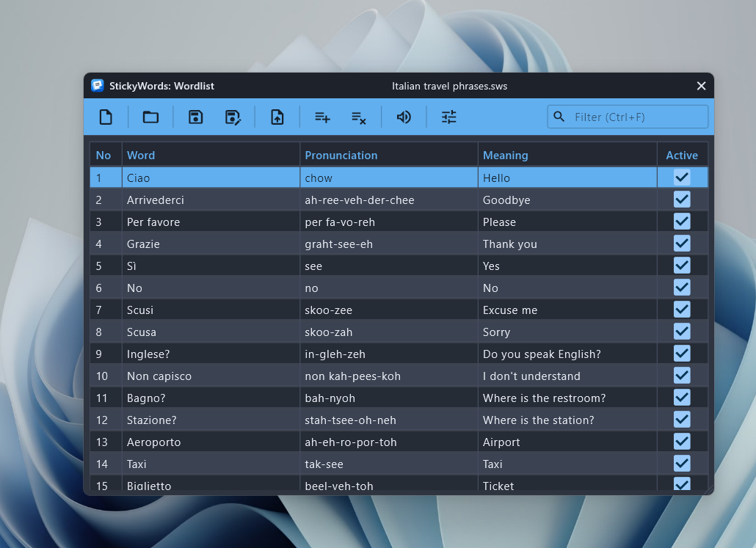Disable Active for Sì row
This screenshot has width=756, height=548.
(x=682, y=266)
